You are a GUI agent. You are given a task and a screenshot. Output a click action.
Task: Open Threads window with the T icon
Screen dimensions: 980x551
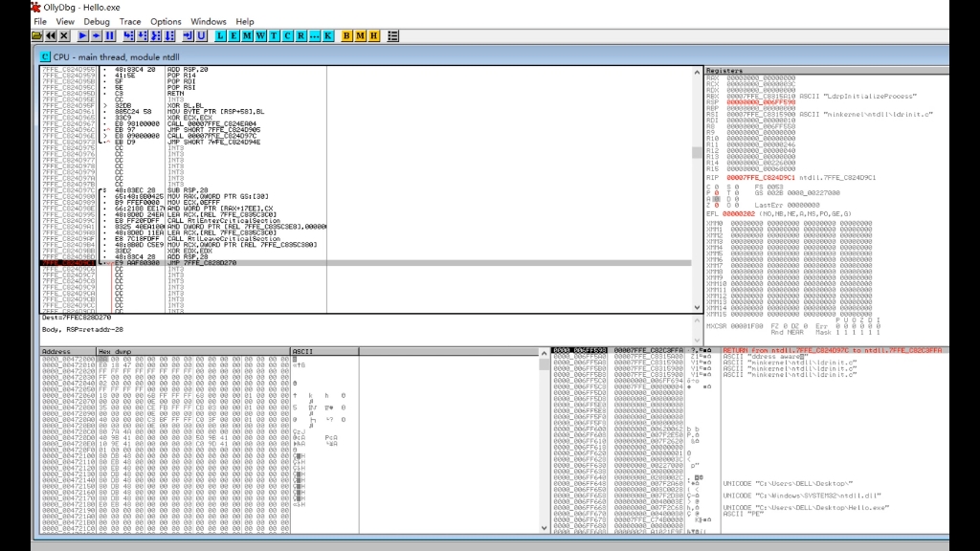pos(274,36)
